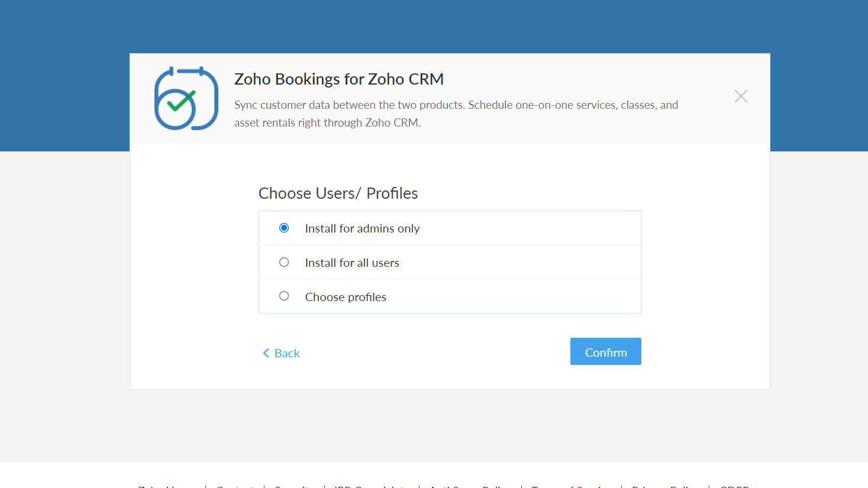Viewport: 868px width, 488px height.
Task: Click the "Install for admins only" label text
Action: pos(362,229)
